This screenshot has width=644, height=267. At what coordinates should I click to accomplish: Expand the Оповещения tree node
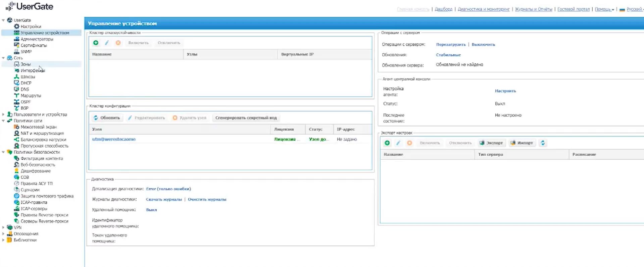pos(3,234)
